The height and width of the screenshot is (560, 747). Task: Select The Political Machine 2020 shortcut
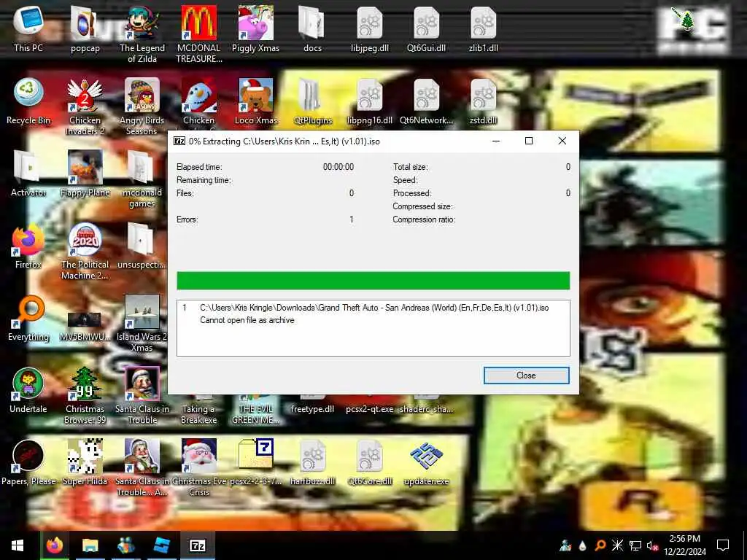(85, 252)
